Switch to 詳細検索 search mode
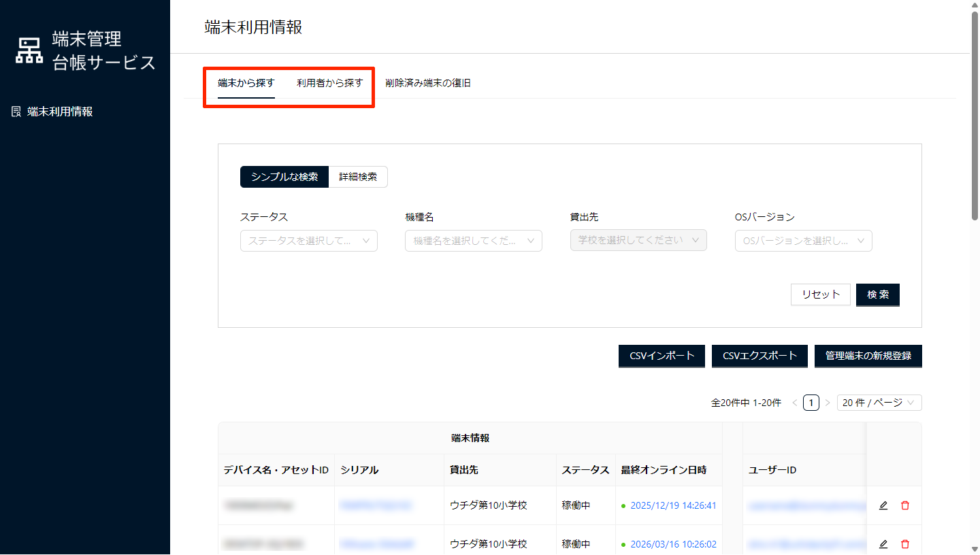This screenshot has height=555, width=980. coord(358,177)
